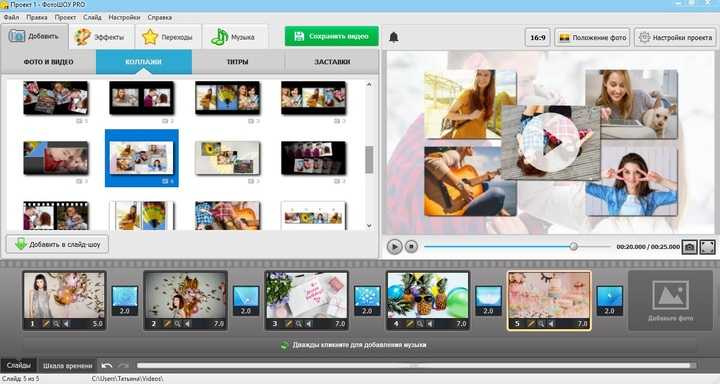Switch to the ТИТРЫ tab

[237, 62]
